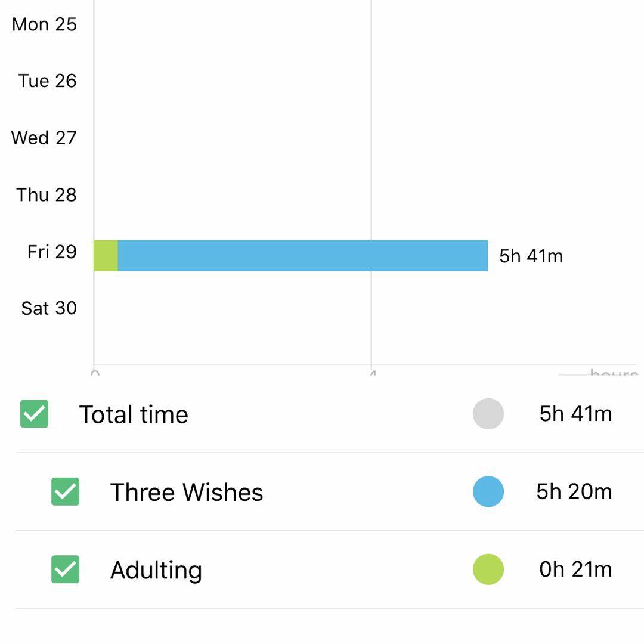Select the Three Wishes project label
644x644 pixels.
coord(187,493)
